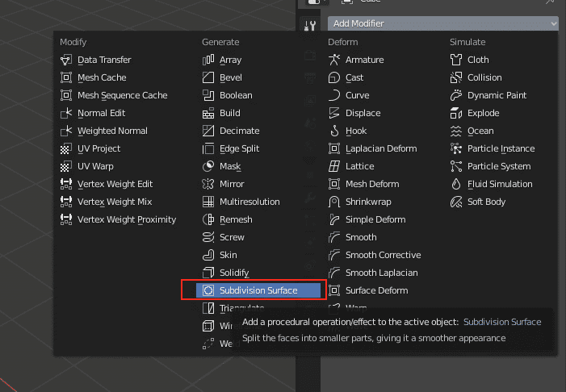
Task: Add the Mesh Sequence Cache modifier
Action: (x=114, y=95)
